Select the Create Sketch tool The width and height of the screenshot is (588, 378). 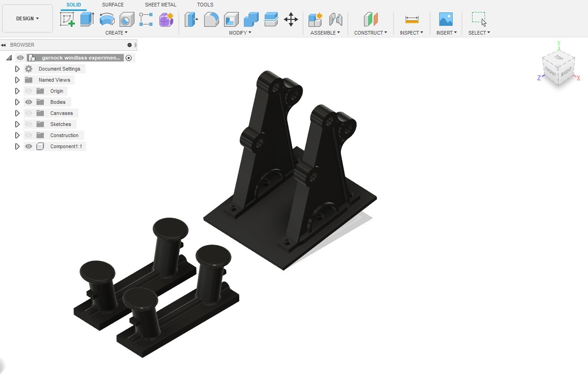point(67,19)
